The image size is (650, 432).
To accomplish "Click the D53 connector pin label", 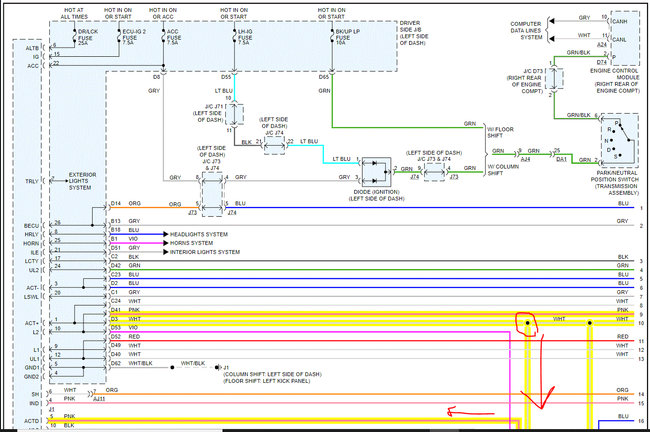I will (x=116, y=328).
